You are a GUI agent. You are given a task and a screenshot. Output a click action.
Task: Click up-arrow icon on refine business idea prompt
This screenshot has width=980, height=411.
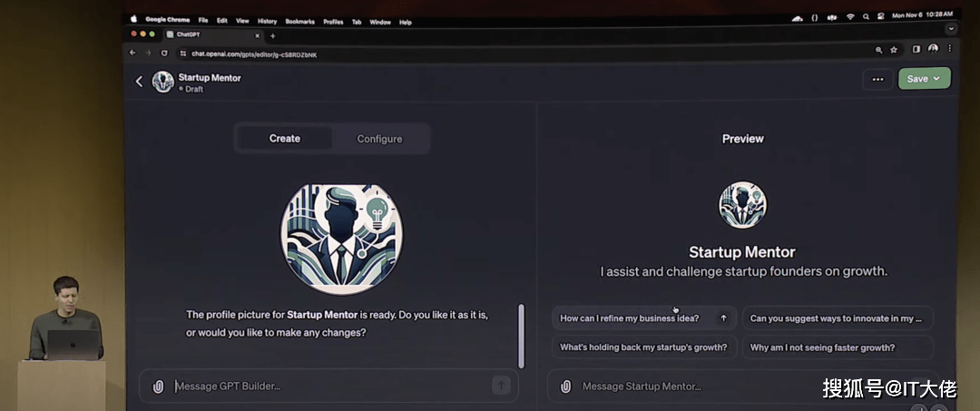click(x=724, y=318)
